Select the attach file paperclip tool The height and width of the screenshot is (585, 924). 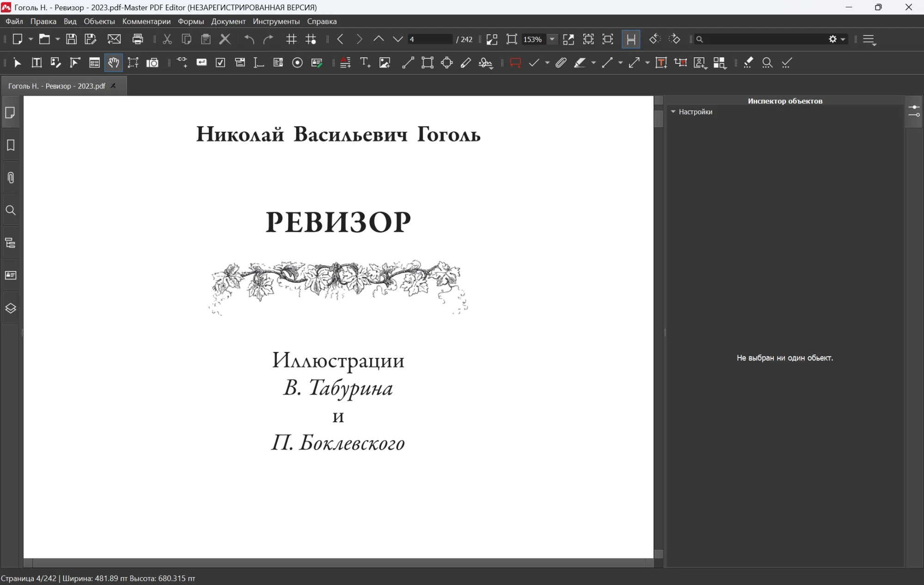(561, 63)
